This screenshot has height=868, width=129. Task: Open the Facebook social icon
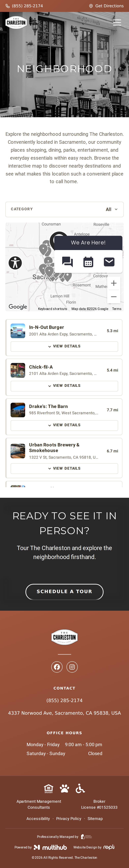click(x=57, y=667)
